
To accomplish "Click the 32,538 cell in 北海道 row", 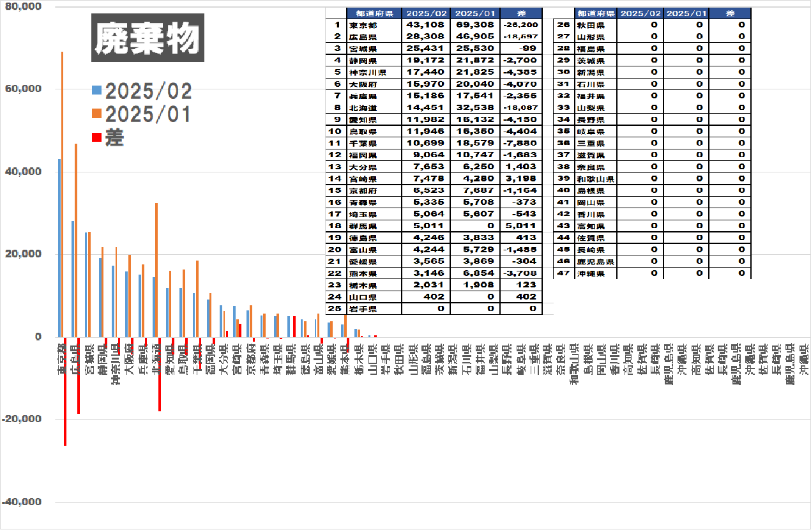I will (475, 108).
